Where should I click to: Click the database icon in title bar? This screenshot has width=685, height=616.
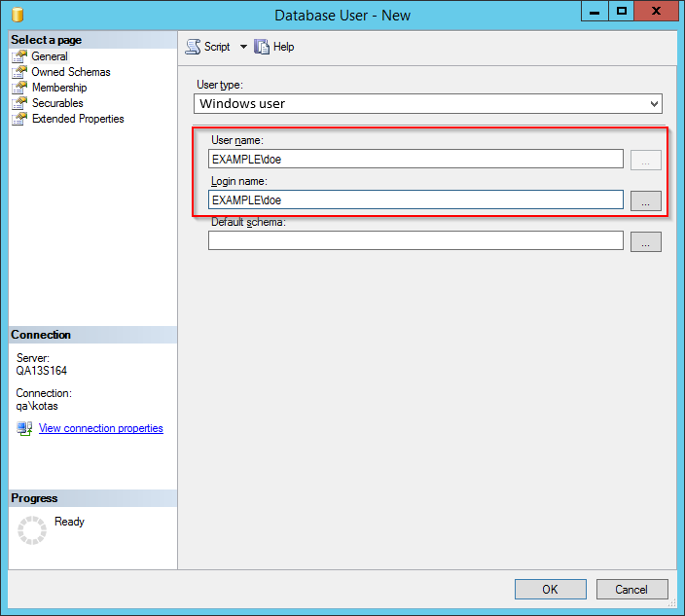point(17,15)
